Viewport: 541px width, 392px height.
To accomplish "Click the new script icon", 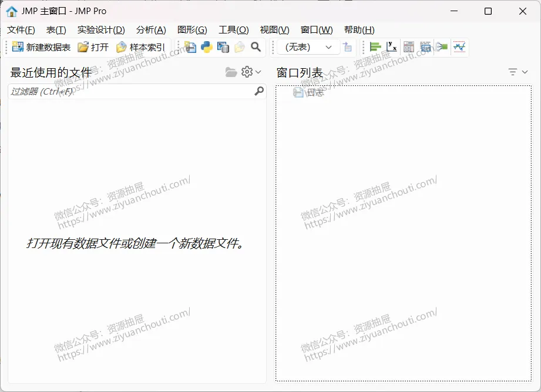I will pyautogui.click(x=190, y=47).
